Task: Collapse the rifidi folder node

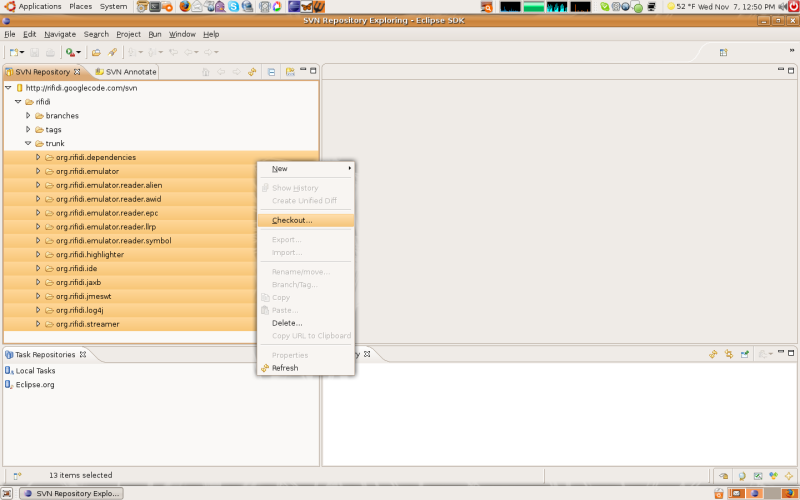Action: click(18, 102)
